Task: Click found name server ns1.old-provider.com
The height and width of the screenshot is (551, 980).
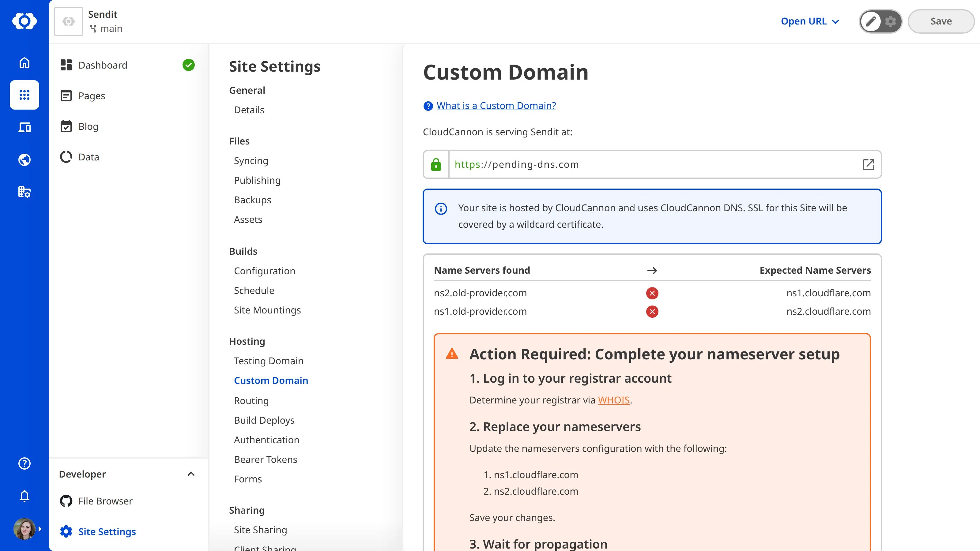Action: click(x=480, y=311)
